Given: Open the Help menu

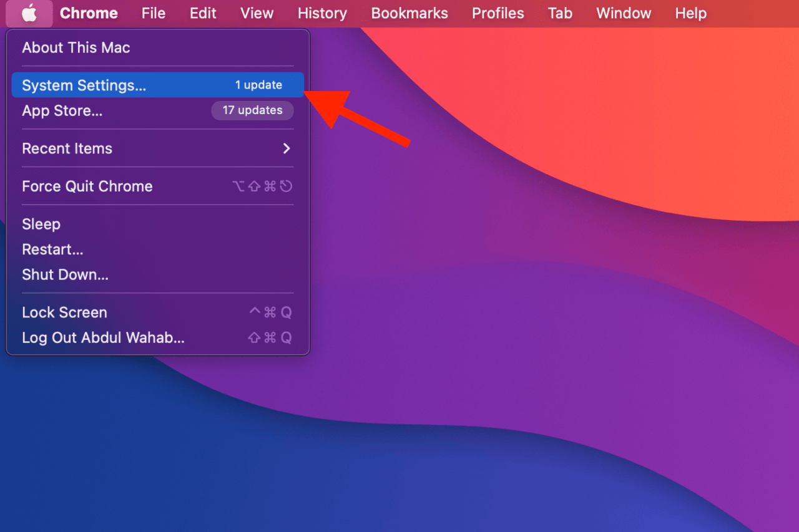Looking at the screenshot, I should pos(690,13).
